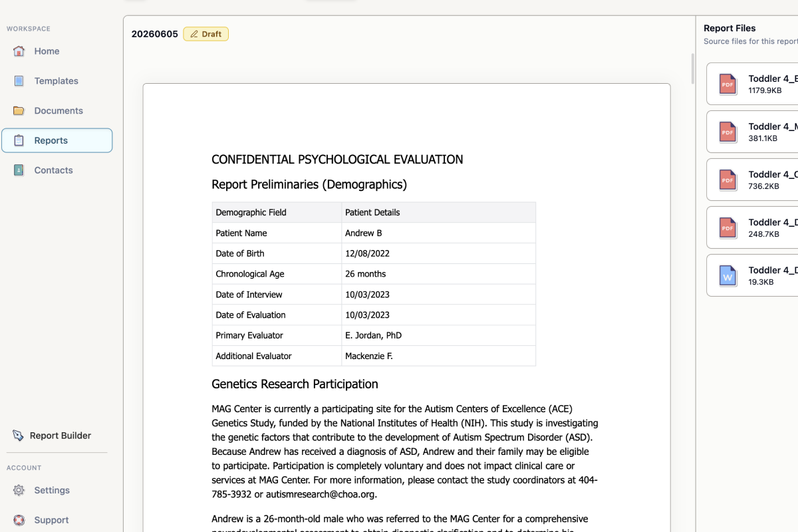Image resolution: width=798 pixels, height=532 pixels.
Task: Click the Contacts book icon
Action: (x=19, y=170)
